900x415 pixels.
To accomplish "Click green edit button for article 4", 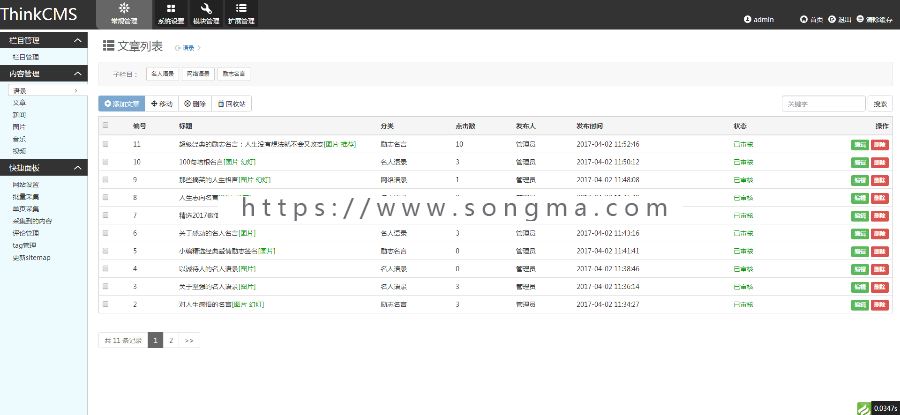I will point(860,269).
